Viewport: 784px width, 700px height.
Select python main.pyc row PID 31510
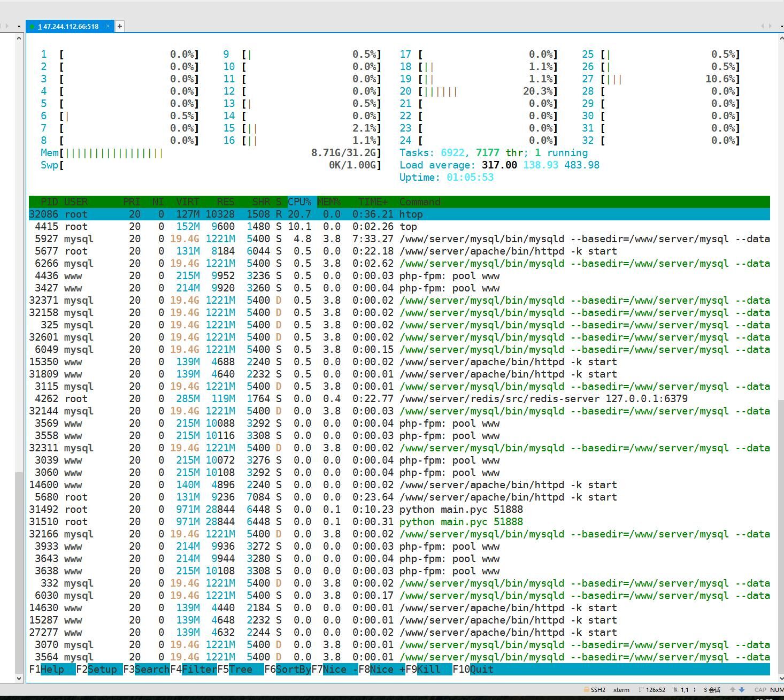click(x=399, y=522)
